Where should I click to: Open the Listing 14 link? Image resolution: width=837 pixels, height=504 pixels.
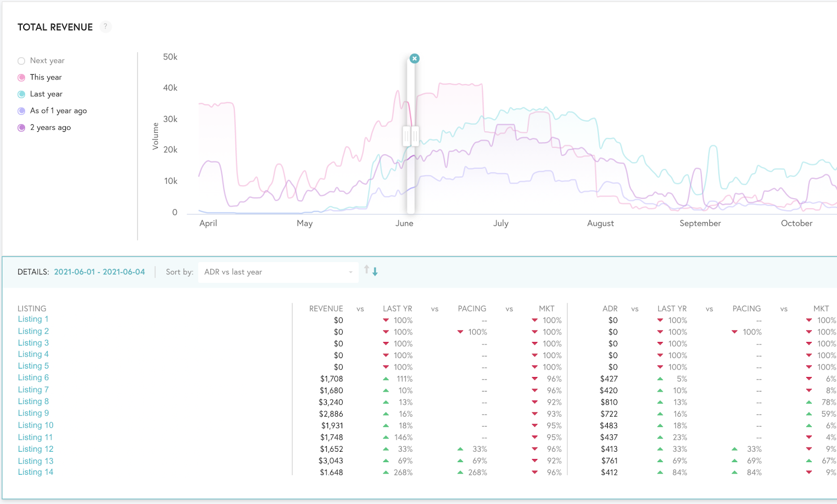36,472
